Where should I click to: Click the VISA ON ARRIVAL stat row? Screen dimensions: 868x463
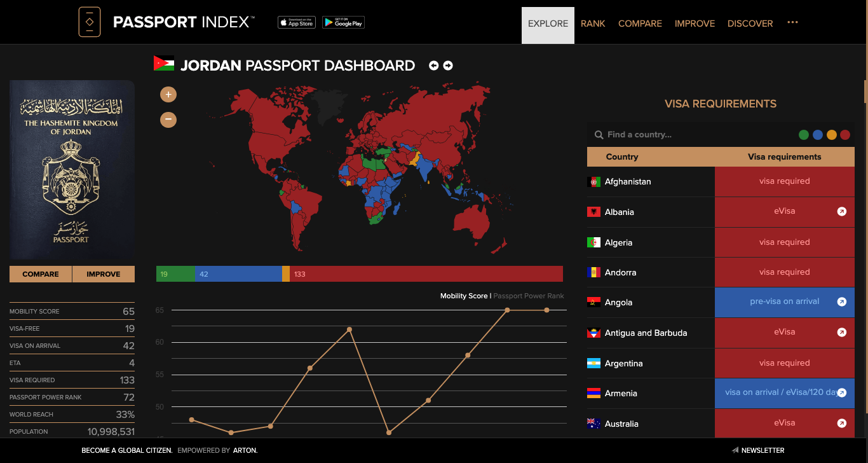[x=72, y=345]
